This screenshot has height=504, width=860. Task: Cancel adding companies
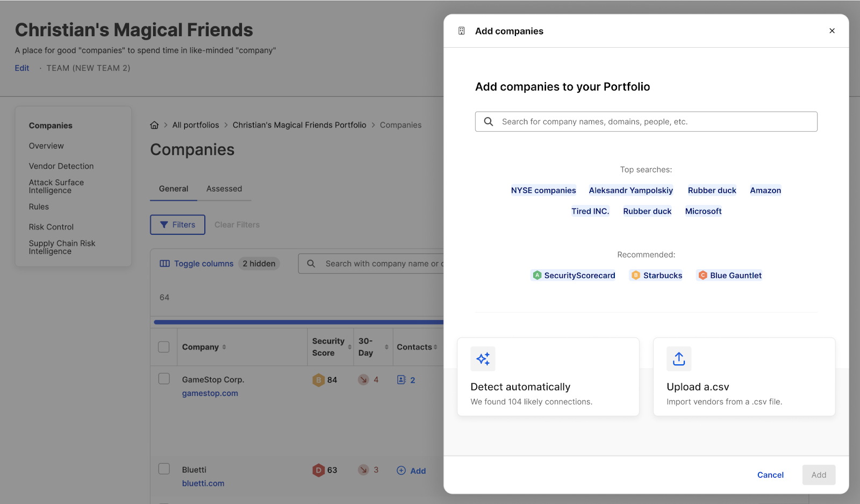coord(770,475)
